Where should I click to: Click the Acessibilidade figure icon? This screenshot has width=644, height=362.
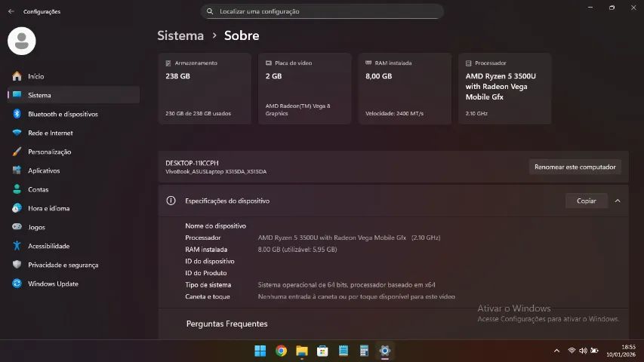[x=17, y=246]
